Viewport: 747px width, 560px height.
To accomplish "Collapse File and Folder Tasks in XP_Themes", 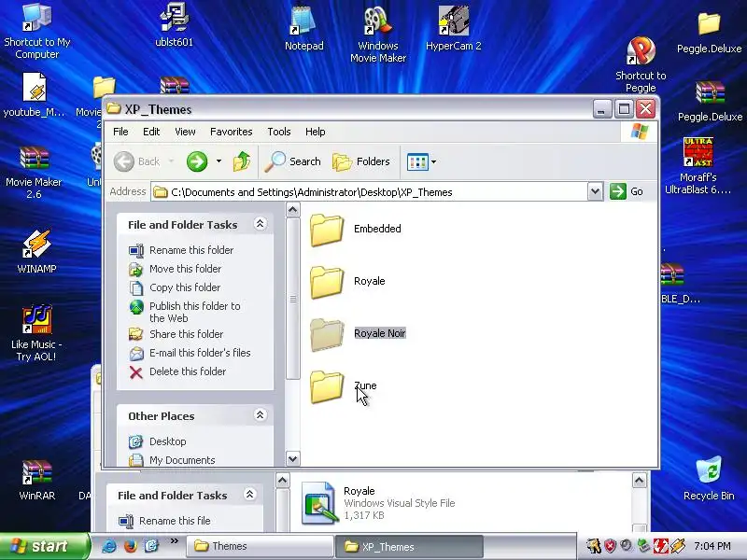I will 261,224.
